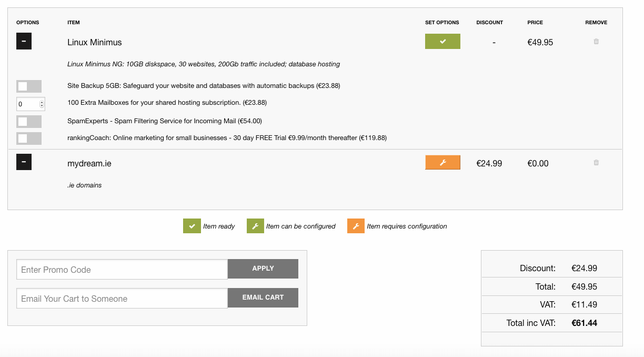Collapse the Linux Minimus options
Viewport: 644px width, 357px height.
click(x=24, y=41)
